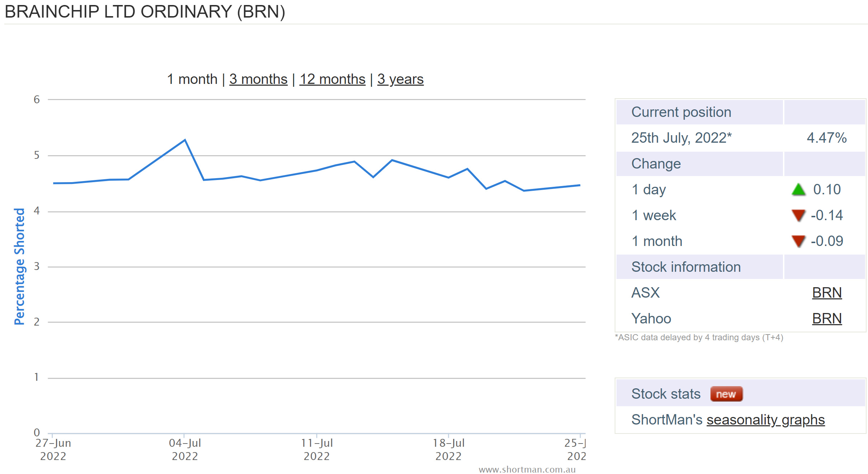Click the red down arrow beside 1 week
This screenshot has height=474, width=868.
point(798,215)
